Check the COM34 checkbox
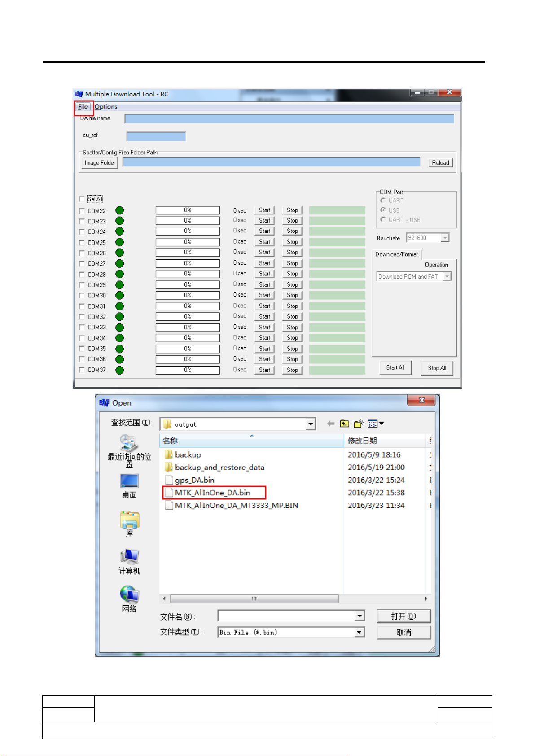535x756 pixels. (82, 338)
